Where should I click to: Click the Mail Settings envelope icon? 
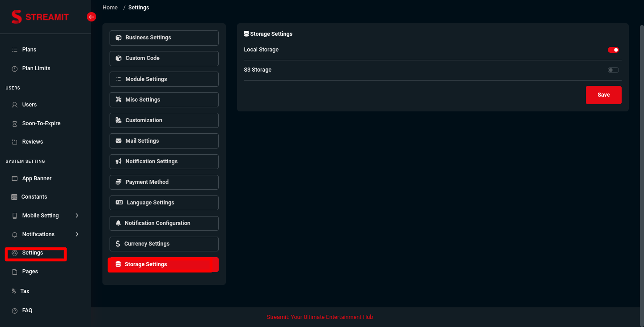pos(119,140)
